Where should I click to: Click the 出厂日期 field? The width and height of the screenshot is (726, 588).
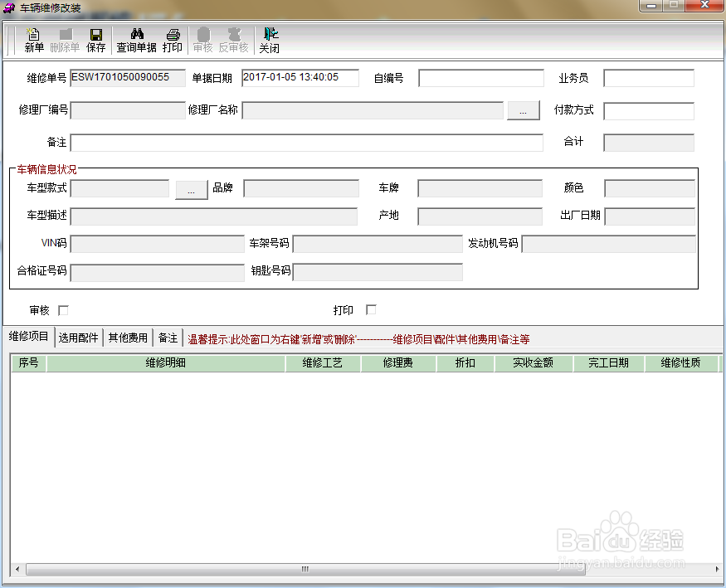point(650,216)
